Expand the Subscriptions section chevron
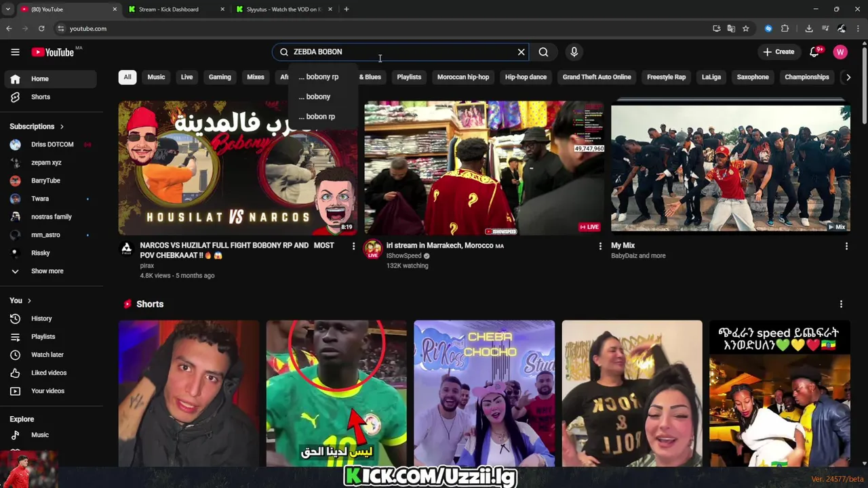The image size is (868, 488). point(62,127)
